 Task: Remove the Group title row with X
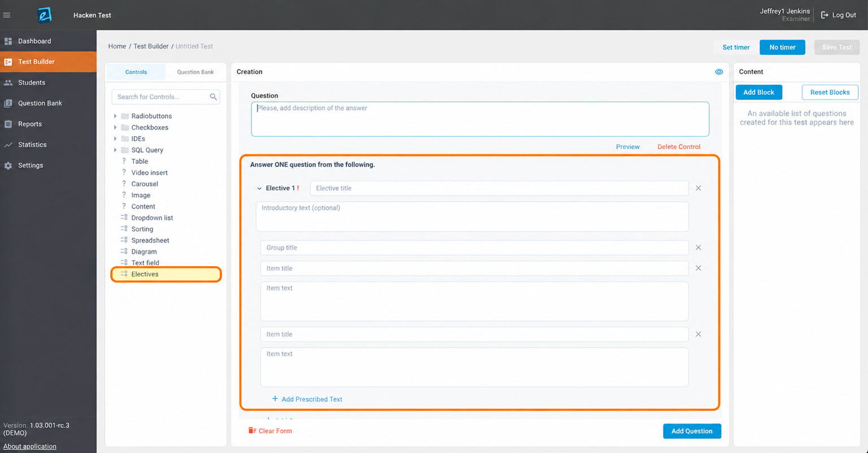point(698,247)
